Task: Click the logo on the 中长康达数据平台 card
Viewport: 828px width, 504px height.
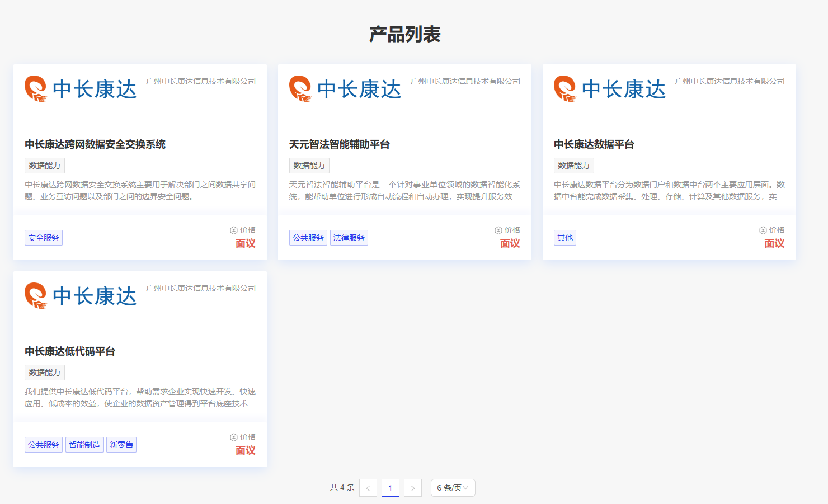Action: click(610, 89)
